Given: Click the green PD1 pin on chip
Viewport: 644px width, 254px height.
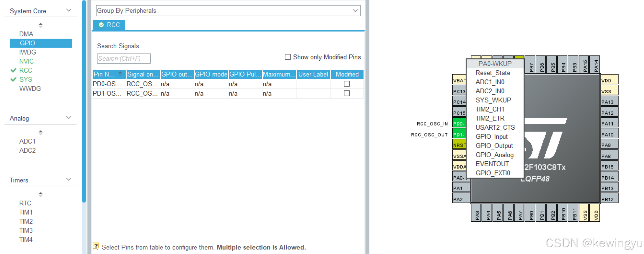Looking at the screenshot, I should (x=459, y=134).
